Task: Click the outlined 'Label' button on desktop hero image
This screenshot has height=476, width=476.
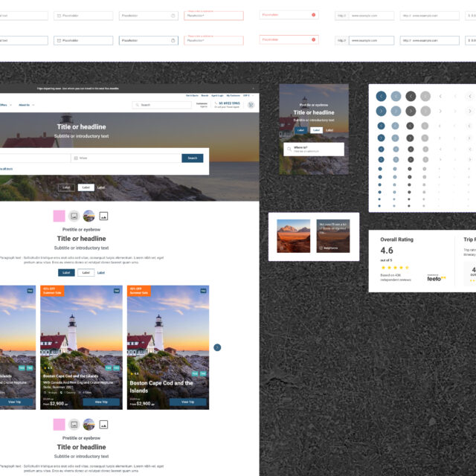Action: click(x=66, y=187)
